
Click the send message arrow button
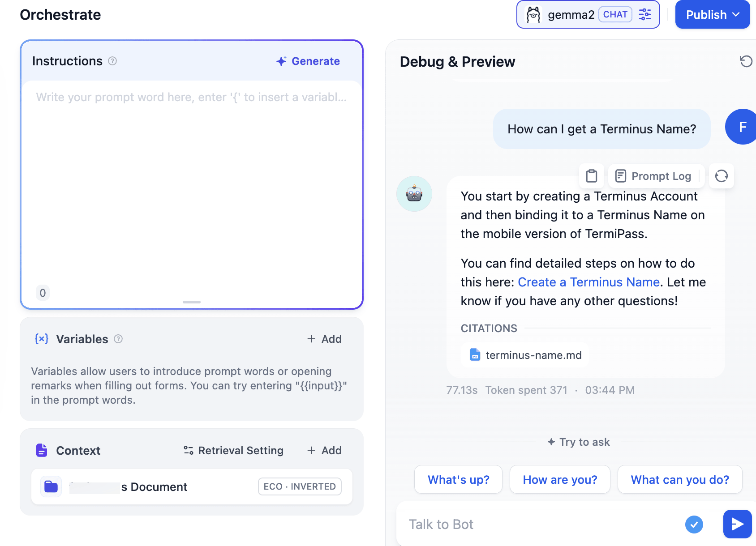coord(737,524)
